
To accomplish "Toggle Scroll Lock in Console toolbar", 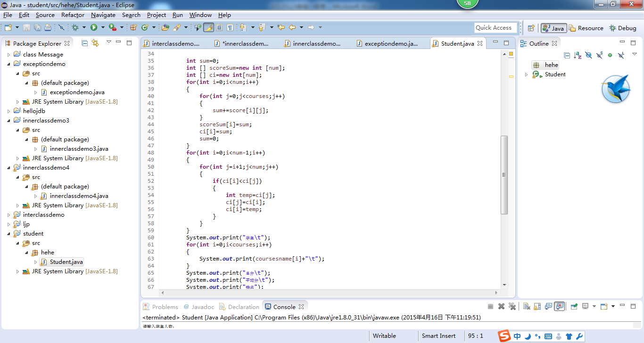I will pyautogui.click(x=537, y=306).
